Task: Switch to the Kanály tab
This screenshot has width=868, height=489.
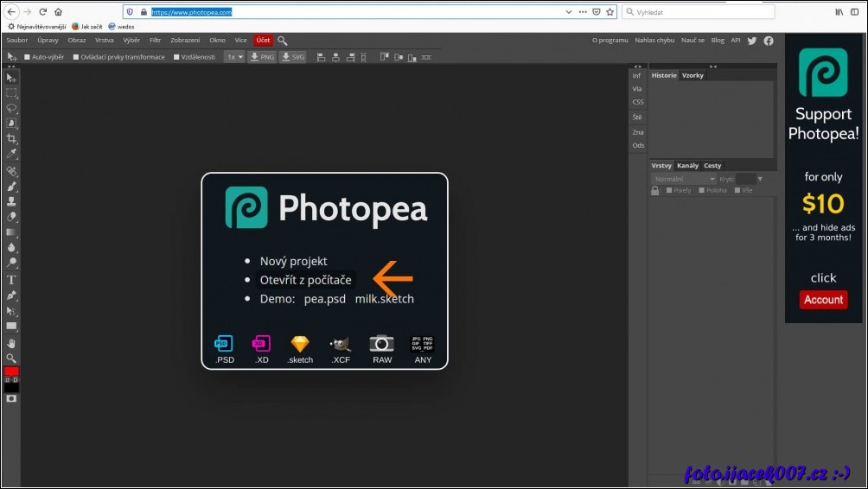Action: 688,166
